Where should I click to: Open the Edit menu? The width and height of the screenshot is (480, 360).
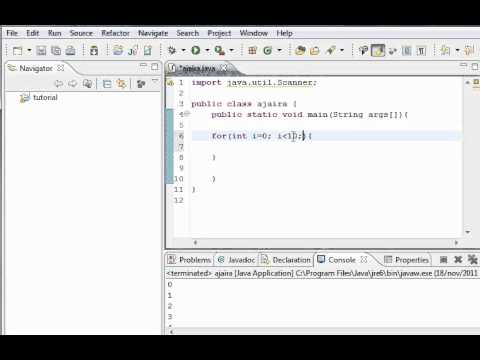pyautogui.click(x=33, y=33)
